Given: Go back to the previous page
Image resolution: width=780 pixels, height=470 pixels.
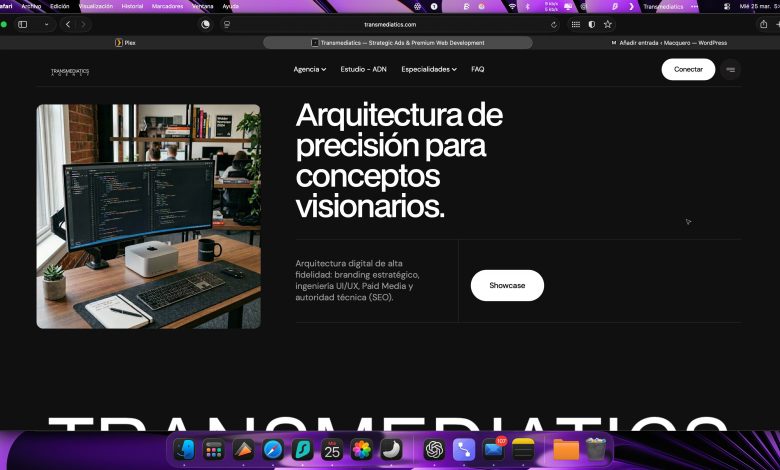Looking at the screenshot, I should 68,24.
